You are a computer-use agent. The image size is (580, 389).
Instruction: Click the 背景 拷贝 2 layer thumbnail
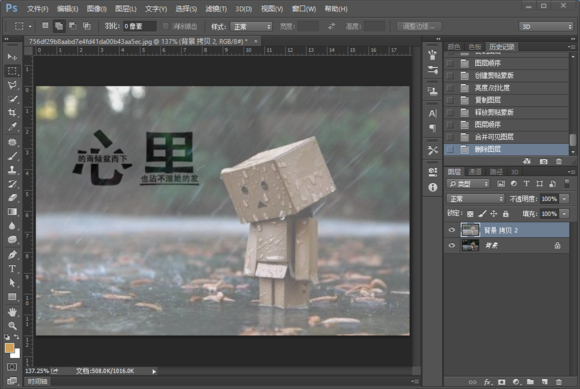[x=470, y=230]
